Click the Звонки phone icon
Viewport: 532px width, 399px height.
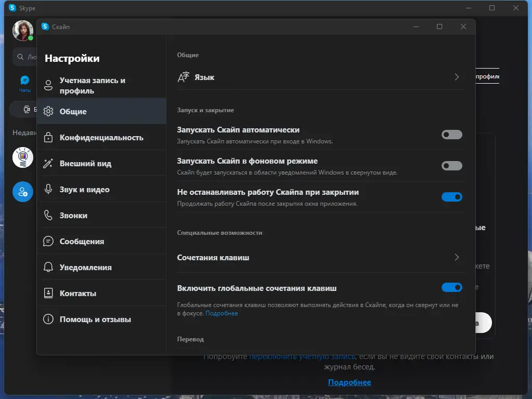coord(48,215)
